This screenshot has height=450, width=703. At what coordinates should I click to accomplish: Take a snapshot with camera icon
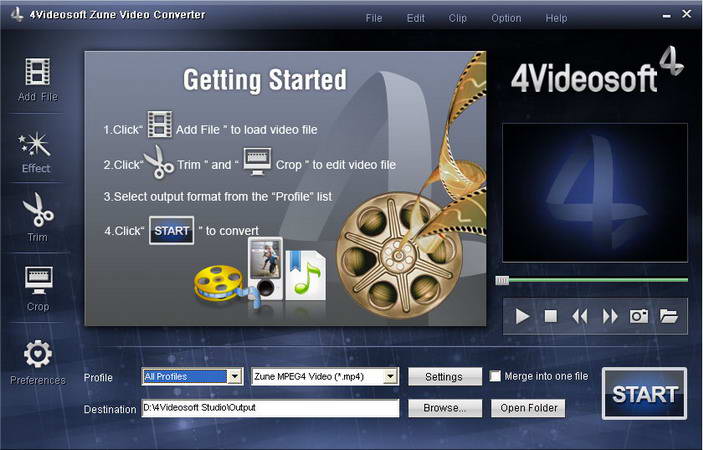pos(639,316)
